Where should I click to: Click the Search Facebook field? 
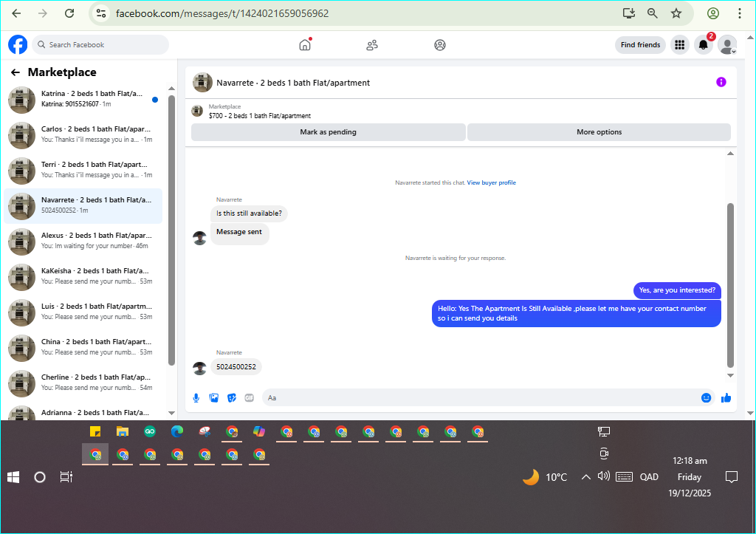(100, 45)
